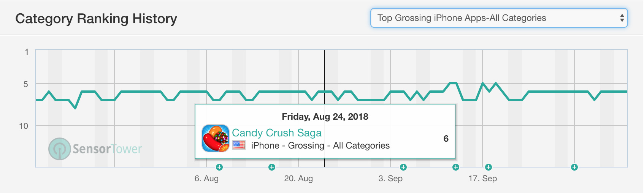Click the plus marker just right of 17. Sep

(489, 167)
